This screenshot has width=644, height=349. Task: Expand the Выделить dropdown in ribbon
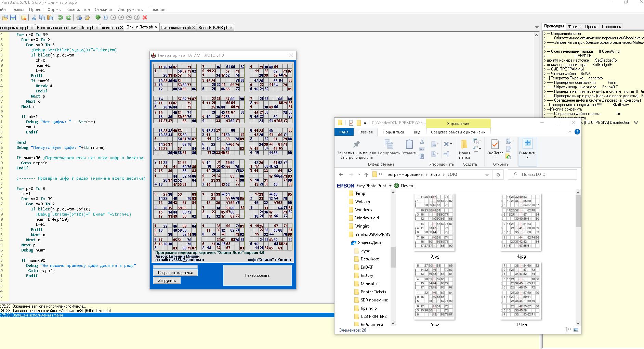click(x=527, y=158)
